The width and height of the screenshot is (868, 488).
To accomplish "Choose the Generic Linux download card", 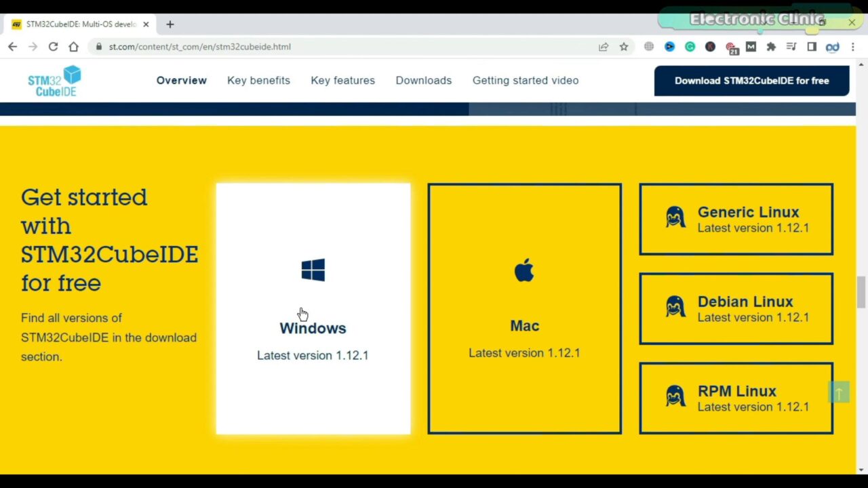I will (x=736, y=219).
